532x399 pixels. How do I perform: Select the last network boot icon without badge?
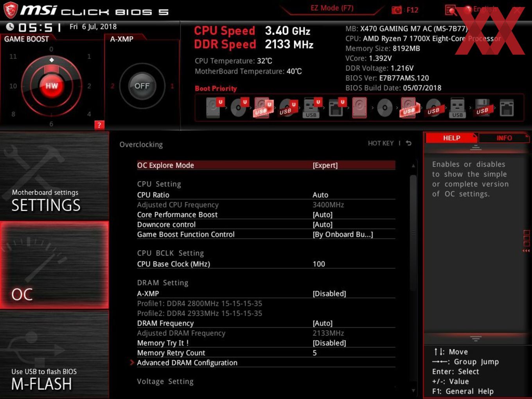click(507, 108)
